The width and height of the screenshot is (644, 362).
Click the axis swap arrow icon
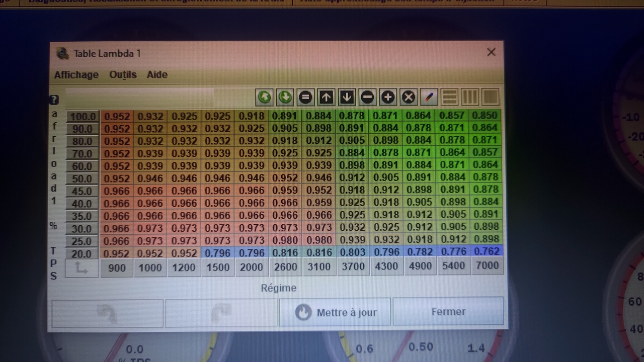pos(82,268)
